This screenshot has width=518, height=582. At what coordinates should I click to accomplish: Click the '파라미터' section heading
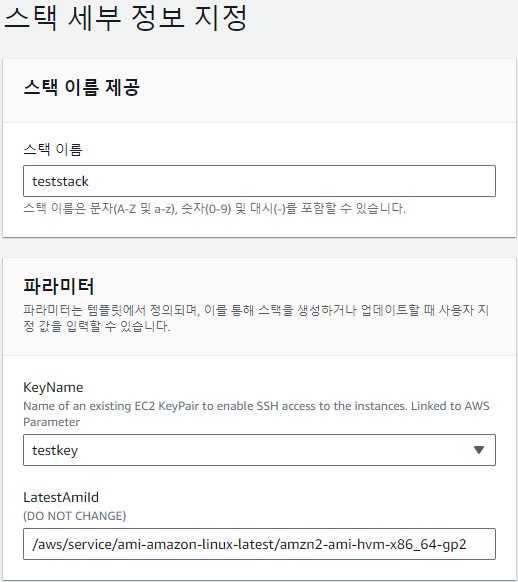point(59,286)
